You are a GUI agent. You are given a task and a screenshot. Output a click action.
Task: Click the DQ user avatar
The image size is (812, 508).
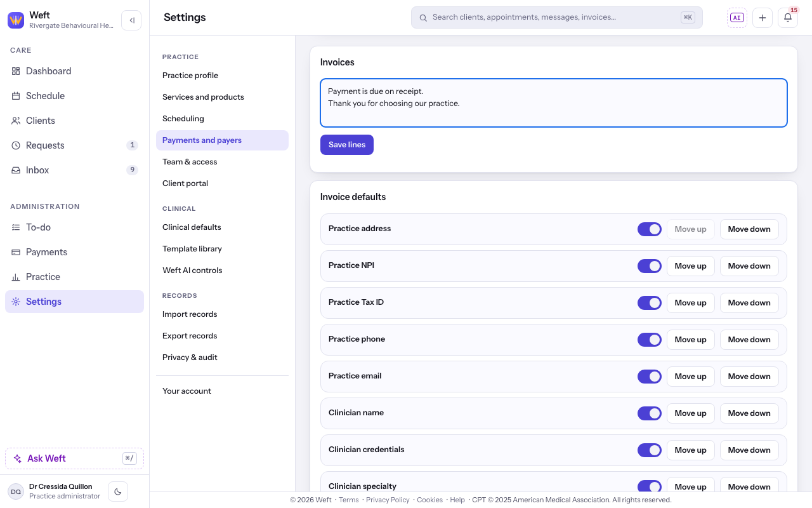pos(16,491)
